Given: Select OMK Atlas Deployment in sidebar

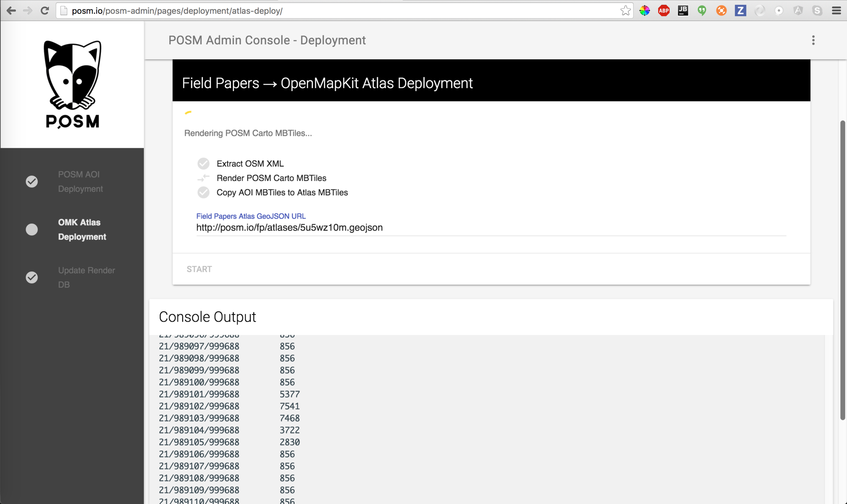Looking at the screenshot, I should pos(82,229).
